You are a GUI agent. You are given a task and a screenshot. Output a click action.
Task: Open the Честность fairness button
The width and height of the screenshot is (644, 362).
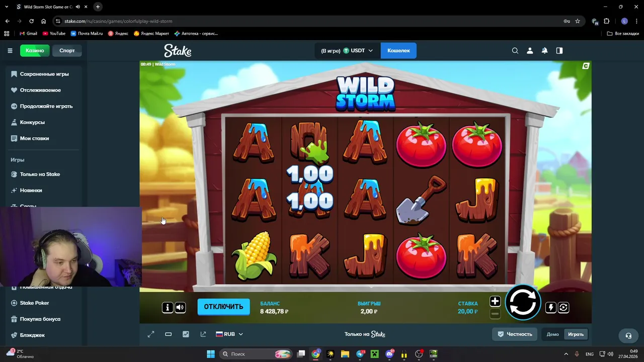click(515, 334)
